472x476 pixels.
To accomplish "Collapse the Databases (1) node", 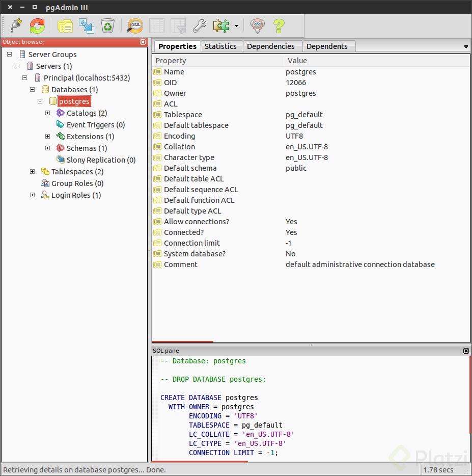I will (33, 90).
